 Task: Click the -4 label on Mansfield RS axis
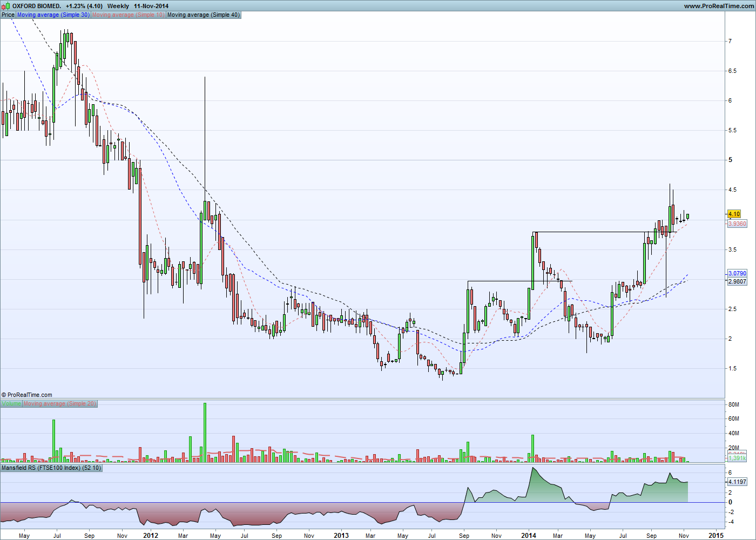(731, 522)
